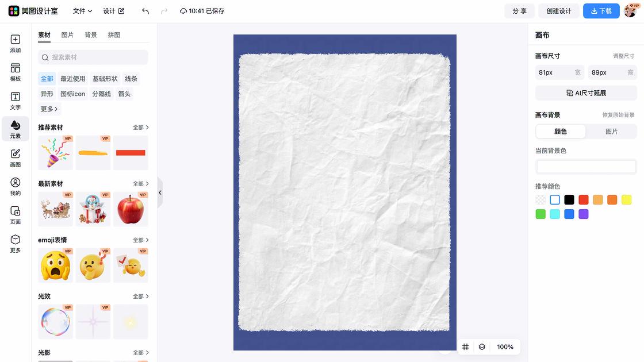Click the cloud saved status icon
The width and height of the screenshot is (644, 362).
183,11
